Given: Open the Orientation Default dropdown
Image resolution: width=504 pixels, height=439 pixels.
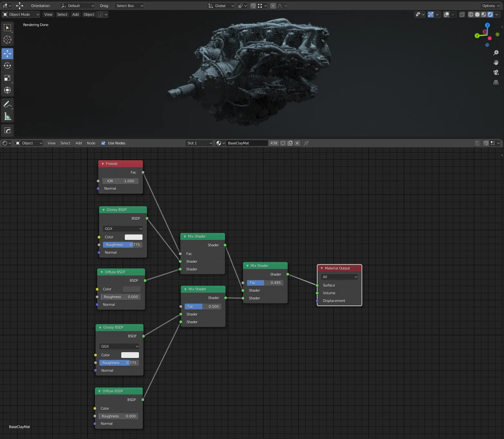Looking at the screenshot, I should point(78,6).
